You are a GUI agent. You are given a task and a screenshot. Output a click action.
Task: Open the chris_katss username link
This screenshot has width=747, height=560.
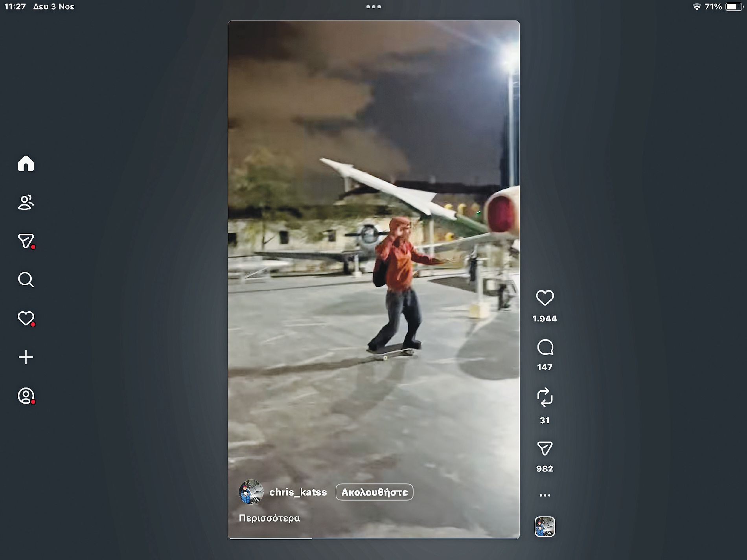[x=298, y=492]
